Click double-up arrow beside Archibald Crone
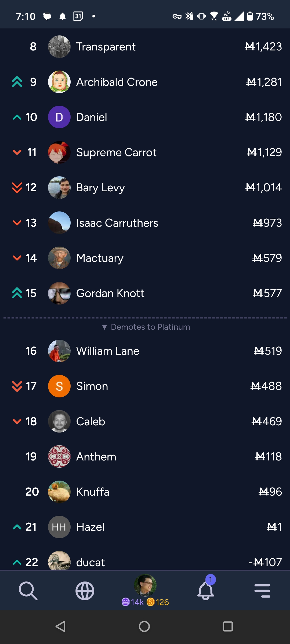Screen dimensions: 290x644 click(17, 82)
